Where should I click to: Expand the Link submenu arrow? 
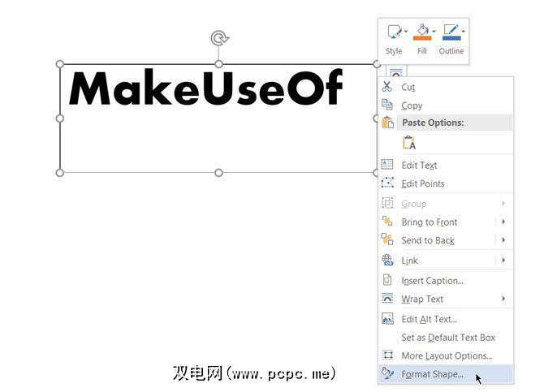click(503, 261)
